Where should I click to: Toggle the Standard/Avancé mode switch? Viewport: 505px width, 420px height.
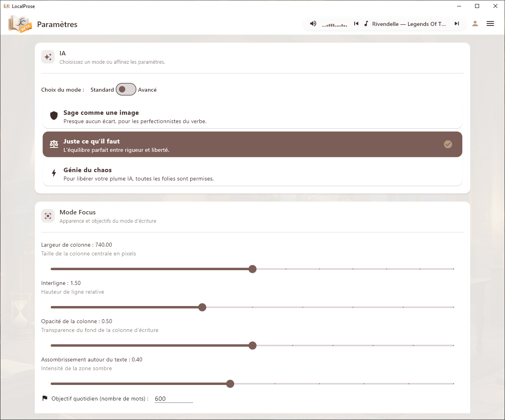126,90
